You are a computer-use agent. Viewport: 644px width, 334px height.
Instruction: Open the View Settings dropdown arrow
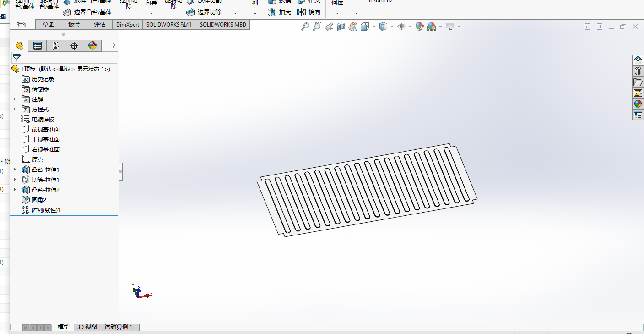[459, 27]
